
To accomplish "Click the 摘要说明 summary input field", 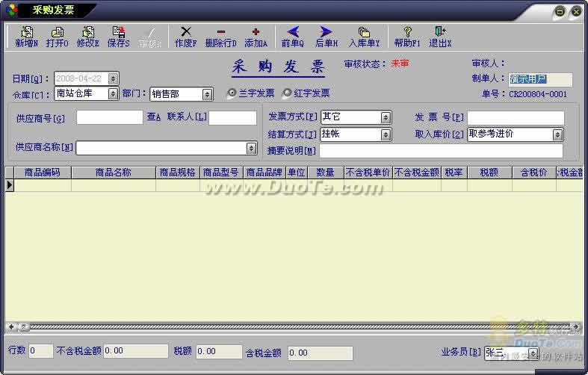I will tap(441, 151).
